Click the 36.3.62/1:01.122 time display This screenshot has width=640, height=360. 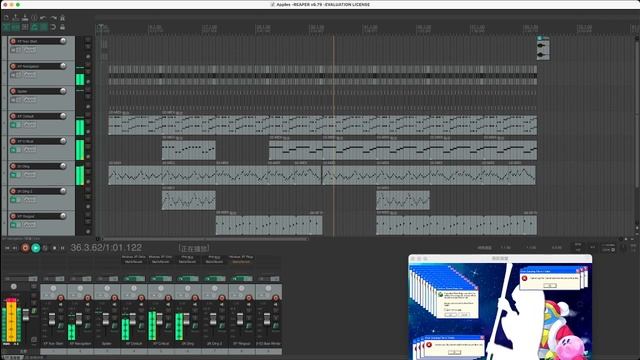click(106, 247)
